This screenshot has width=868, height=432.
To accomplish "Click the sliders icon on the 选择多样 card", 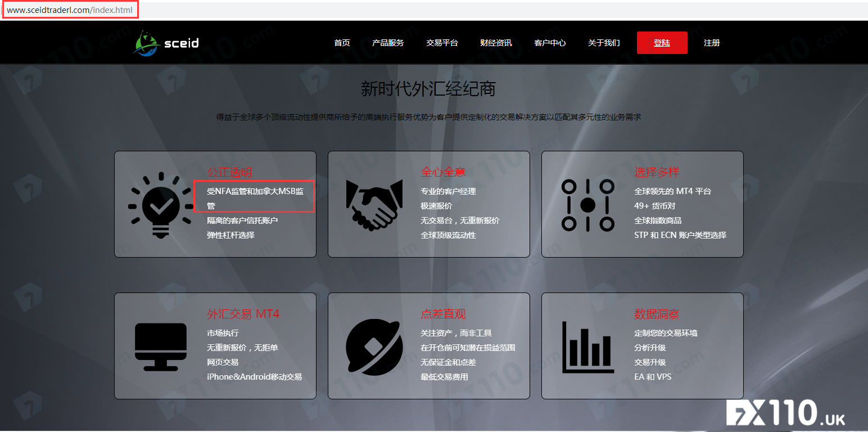I will coord(587,205).
